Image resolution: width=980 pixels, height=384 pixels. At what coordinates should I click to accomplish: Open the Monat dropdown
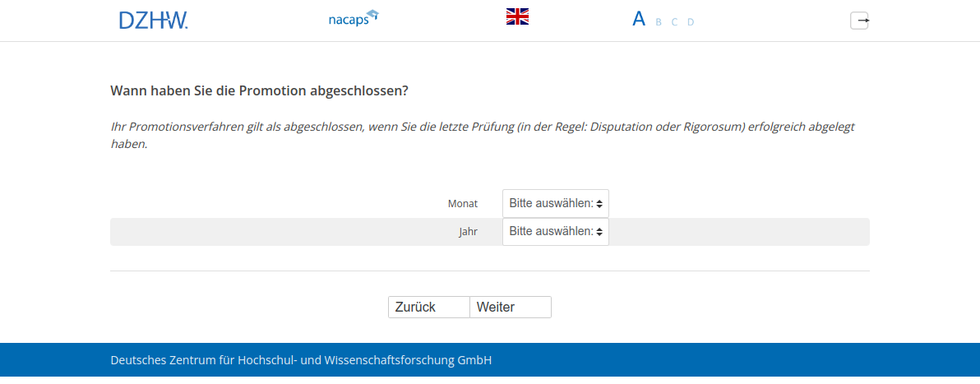(555, 204)
